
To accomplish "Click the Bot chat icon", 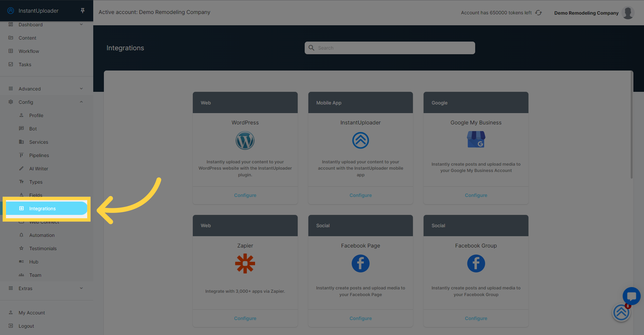I will tap(21, 129).
